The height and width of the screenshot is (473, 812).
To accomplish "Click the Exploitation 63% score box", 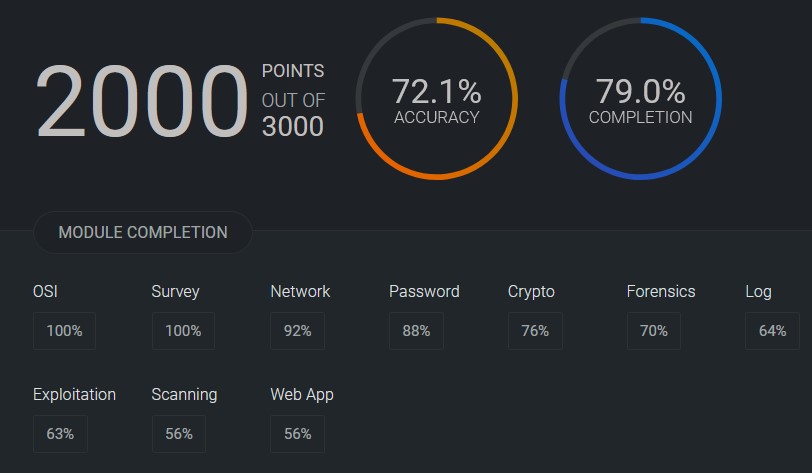I will pyautogui.click(x=60, y=434).
